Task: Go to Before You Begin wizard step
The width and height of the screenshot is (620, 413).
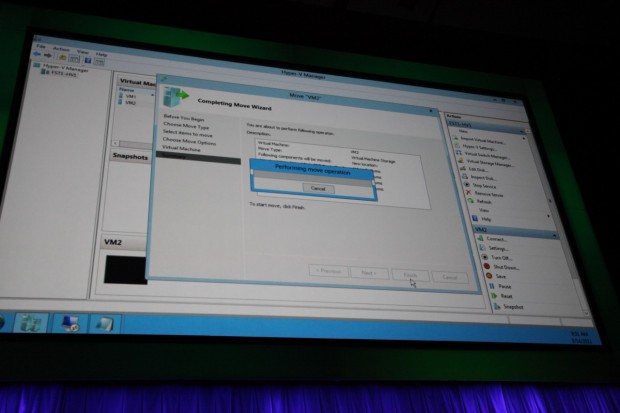Action: point(184,118)
